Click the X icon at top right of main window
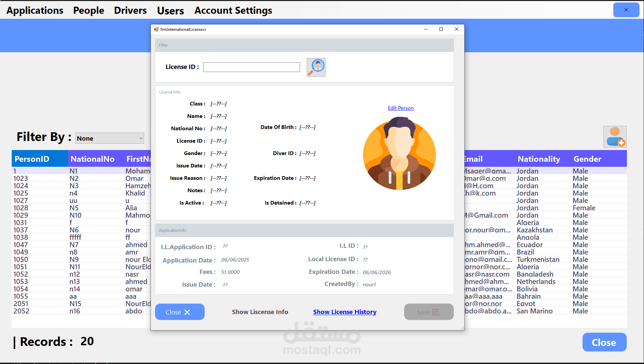644x364 pixels. (626, 10)
